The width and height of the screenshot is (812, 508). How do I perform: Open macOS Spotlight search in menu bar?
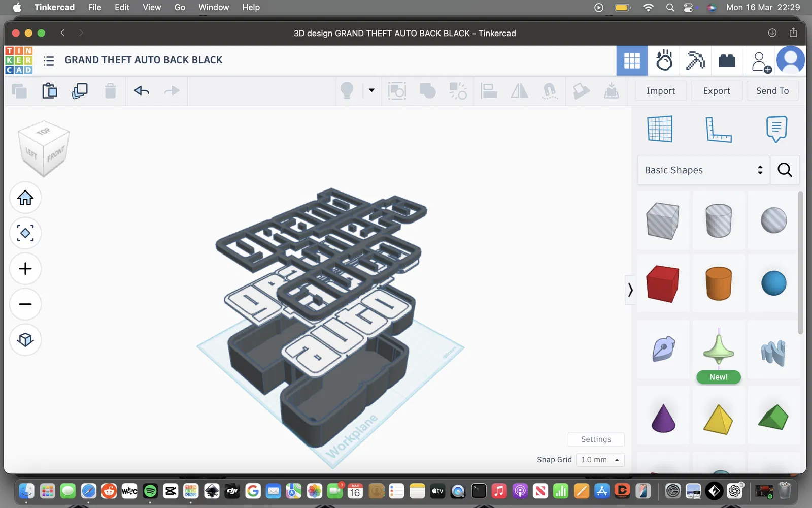(x=670, y=7)
